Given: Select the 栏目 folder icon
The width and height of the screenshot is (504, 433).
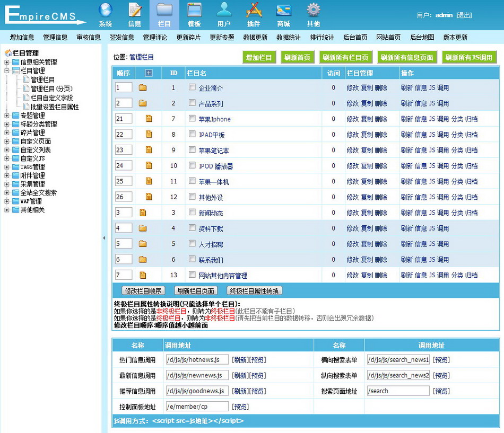Looking at the screenshot, I should [x=164, y=10].
